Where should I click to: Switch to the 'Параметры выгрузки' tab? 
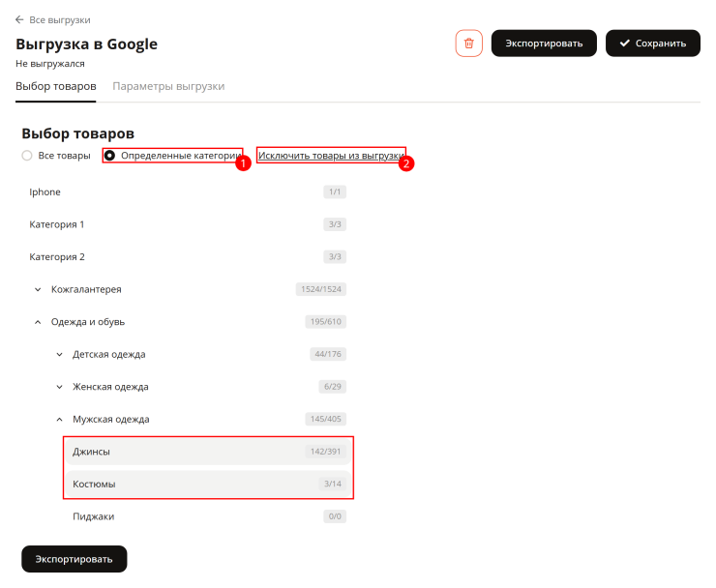tap(168, 86)
